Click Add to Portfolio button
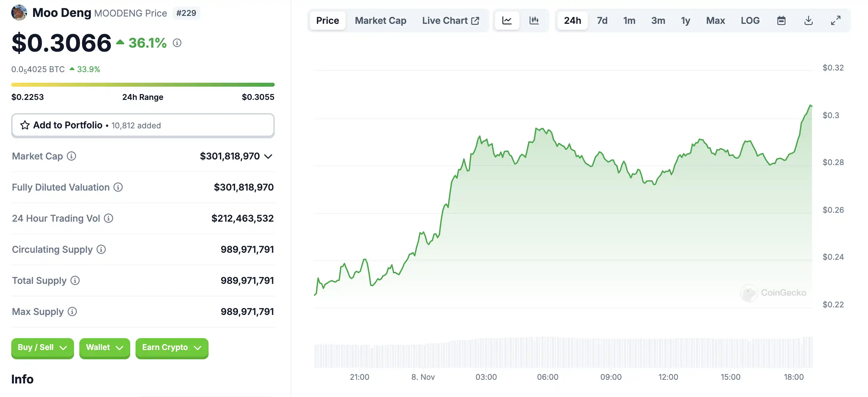 click(x=142, y=125)
